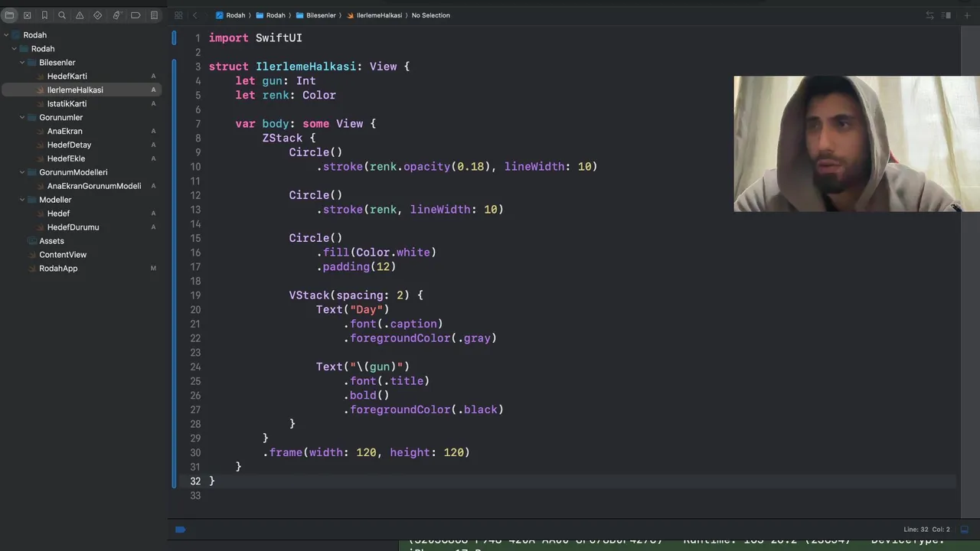Open HedefDetay file in navigator

coord(69,145)
